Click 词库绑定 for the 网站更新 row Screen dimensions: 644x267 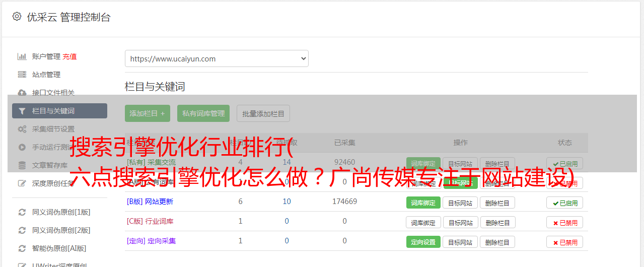tap(423, 203)
